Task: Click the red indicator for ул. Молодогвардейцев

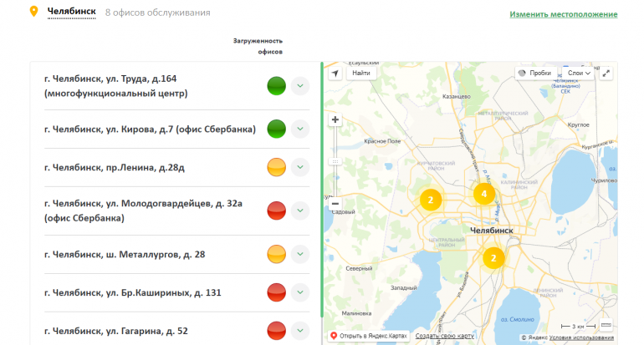Action: coord(276,211)
